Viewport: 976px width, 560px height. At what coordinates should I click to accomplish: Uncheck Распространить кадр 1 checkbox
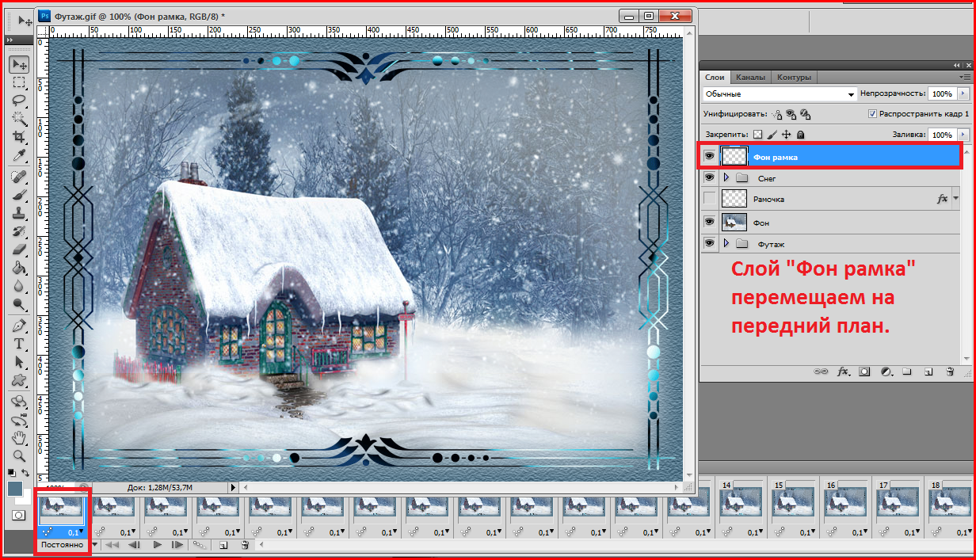(872, 114)
